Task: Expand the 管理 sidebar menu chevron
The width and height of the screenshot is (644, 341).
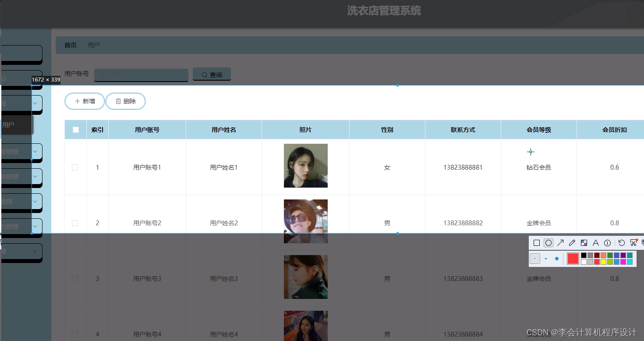Action: pos(35,201)
